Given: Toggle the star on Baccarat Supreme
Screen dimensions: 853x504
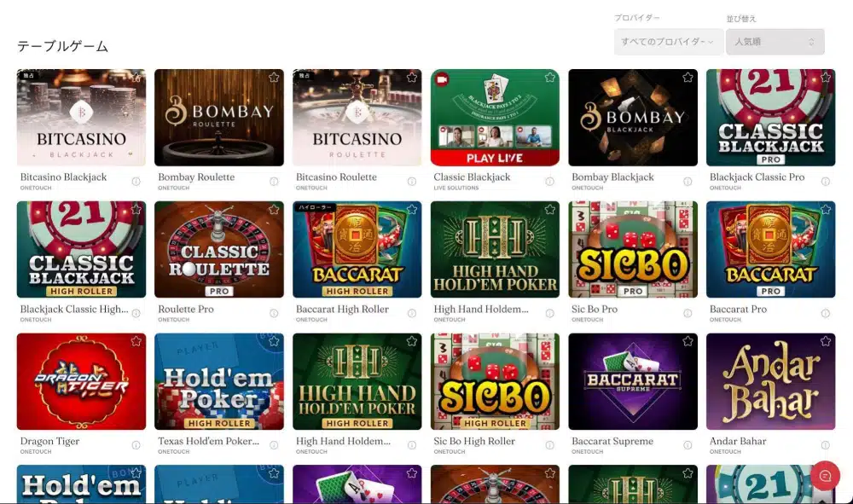Looking at the screenshot, I should 688,341.
